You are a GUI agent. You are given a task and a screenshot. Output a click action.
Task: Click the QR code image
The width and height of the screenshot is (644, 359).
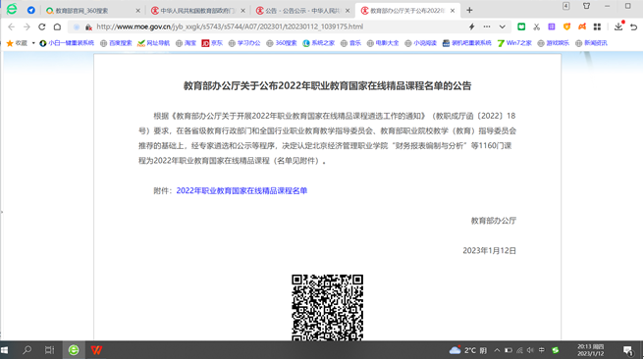pos(327,308)
